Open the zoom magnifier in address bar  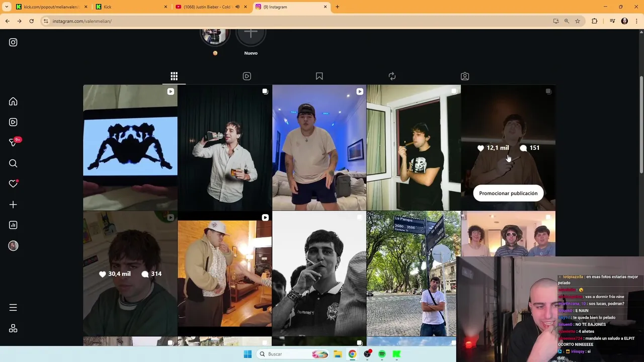pos(567,21)
